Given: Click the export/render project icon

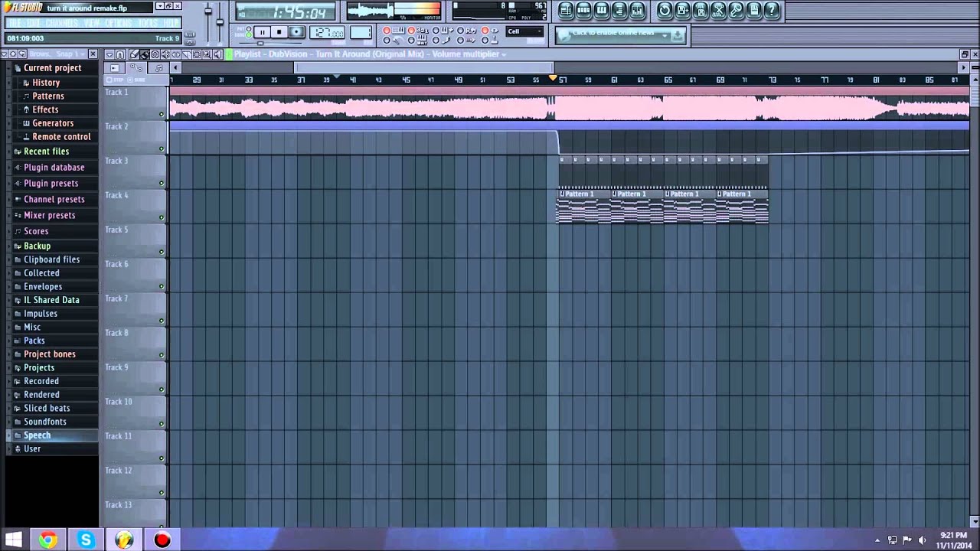Looking at the screenshot, I should coord(701,10).
